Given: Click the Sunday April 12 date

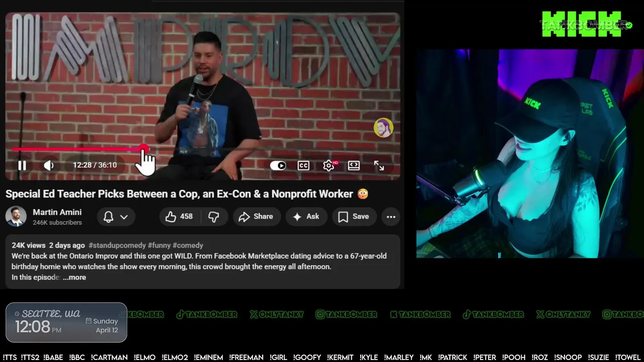Looking at the screenshot, I should pos(102,326).
